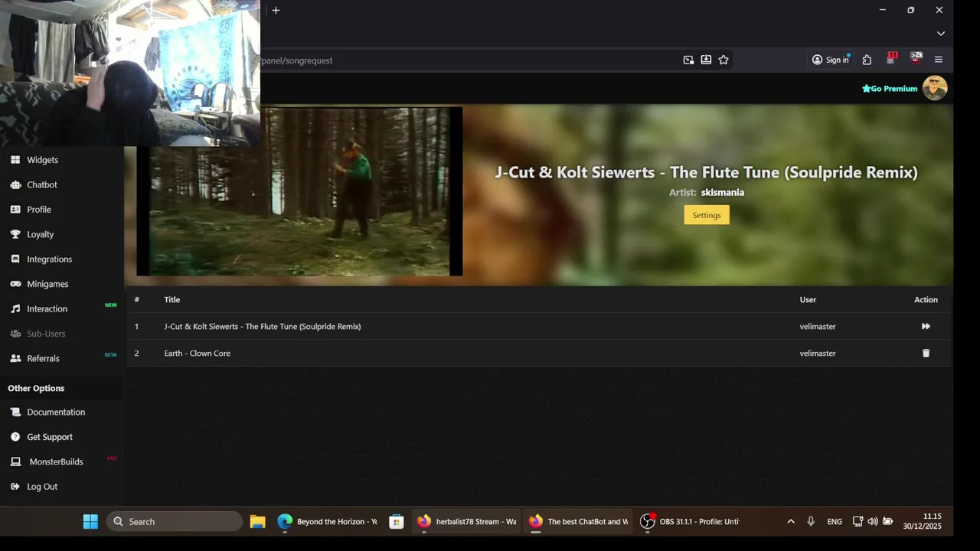
Task: Click the song row 'J-Cut & Kolt Siewerts' title
Action: click(263, 326)
